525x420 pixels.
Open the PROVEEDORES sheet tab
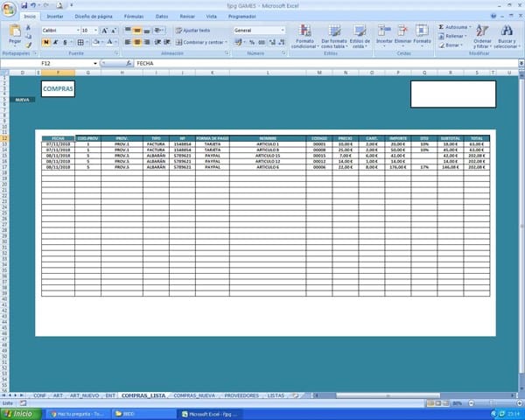(x=241, y=395)
